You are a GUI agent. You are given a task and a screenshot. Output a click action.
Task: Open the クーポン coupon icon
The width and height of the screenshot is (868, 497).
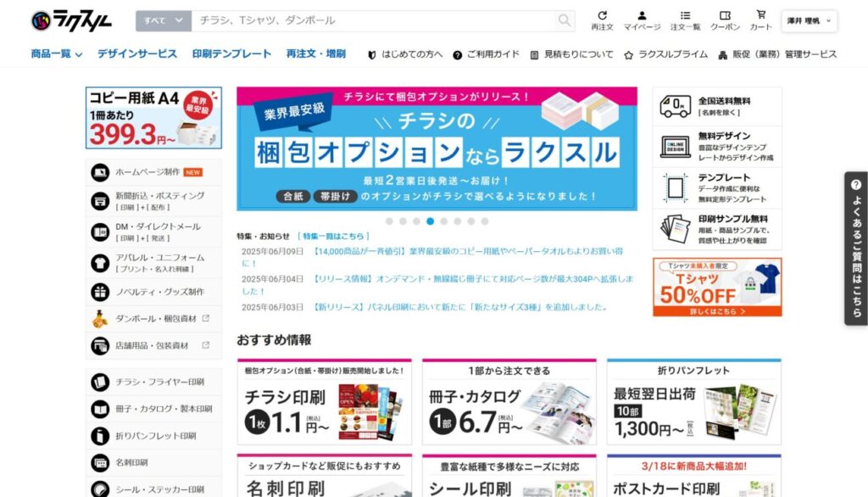click(x=725, y=15)
